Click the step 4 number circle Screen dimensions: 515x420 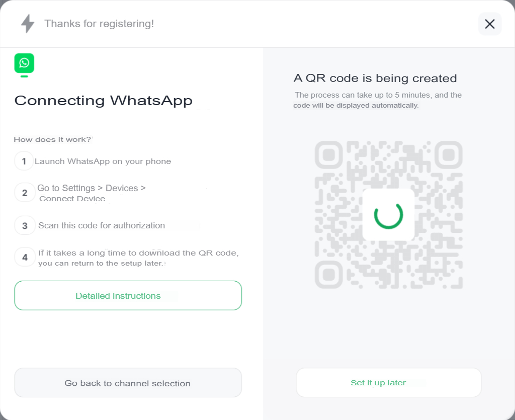pos(24,258)
